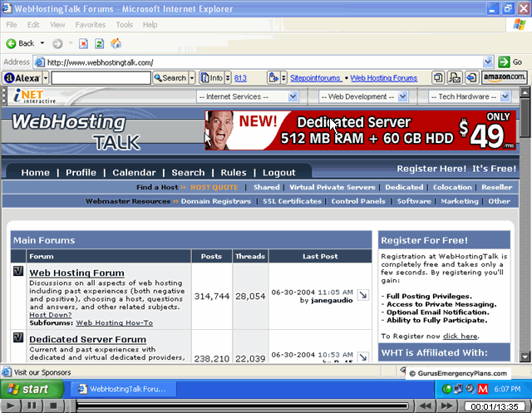This screenshot has height=413, width=532.
Task: Open the Edit menu
Action: [x=33, y=25]
